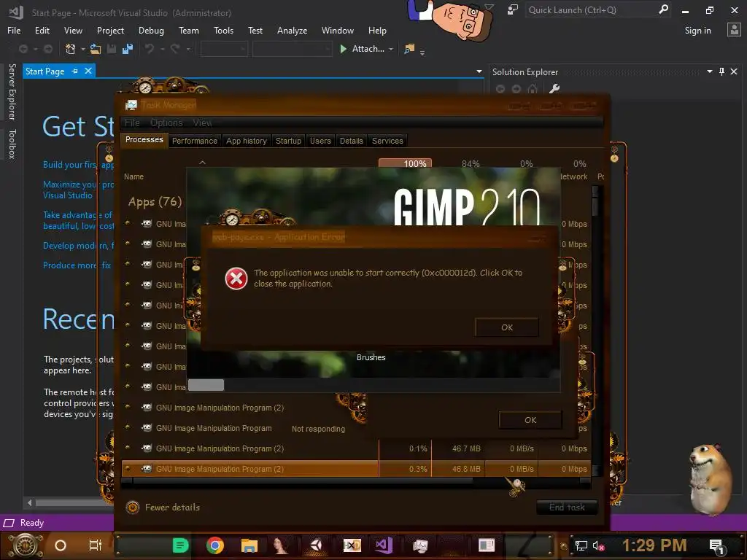747x560 pixels.
Task: Open Task View on taskbar
Action: click(x=96, y=545)
